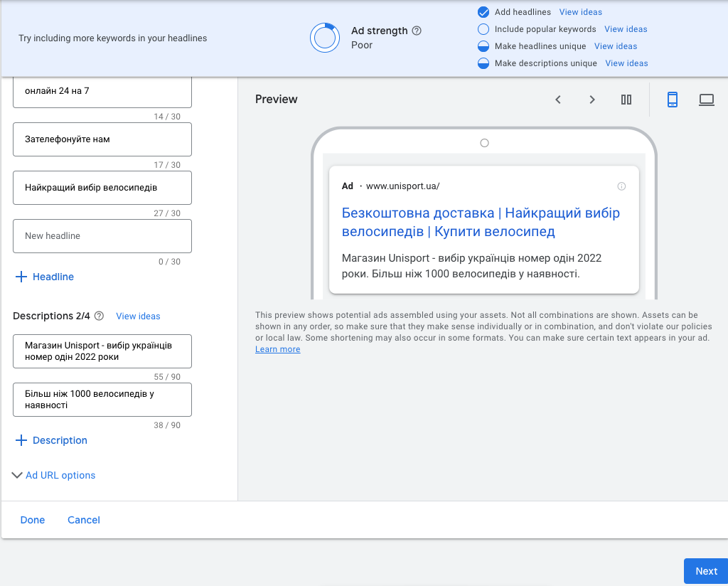Image resolution: width=728 pixels, height=586 pixels.
Task: Click the Cancel button
Action: [84, 520]
